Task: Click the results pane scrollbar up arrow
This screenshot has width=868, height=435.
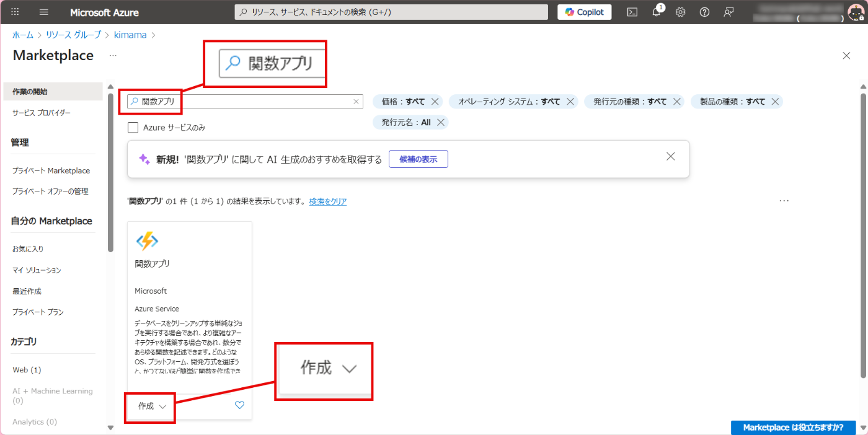Action: pos(862,87)
